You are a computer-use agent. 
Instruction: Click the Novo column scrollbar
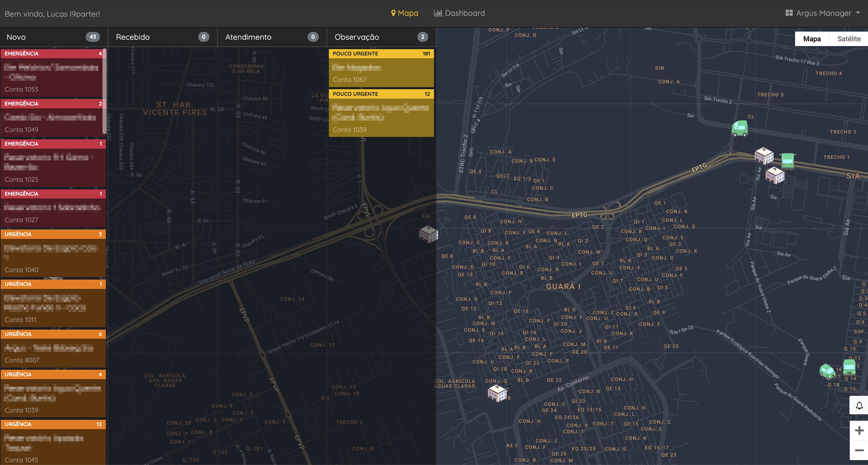(x=104, y=91)
